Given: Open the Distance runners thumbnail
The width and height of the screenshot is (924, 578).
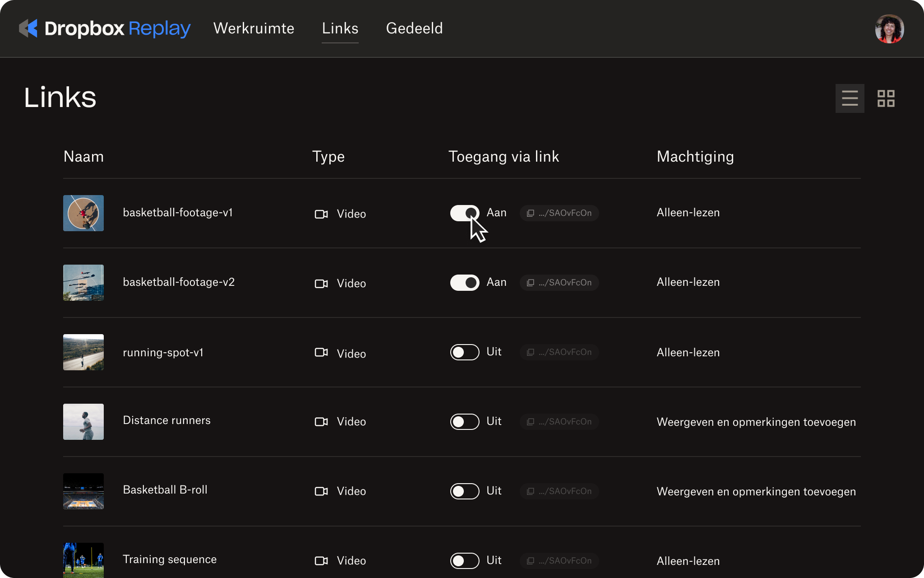Looking at the screenshot, I should [x=83, y=422].
